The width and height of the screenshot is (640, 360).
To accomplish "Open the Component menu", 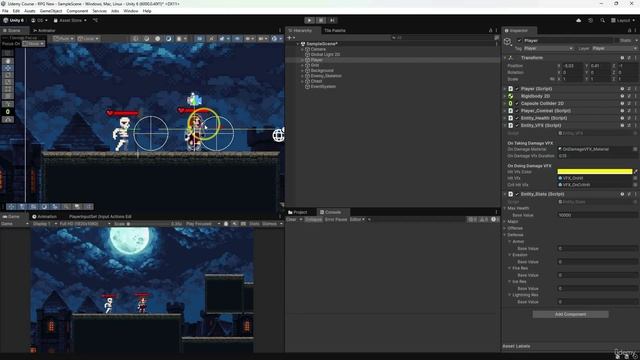I will coord(77,11).
